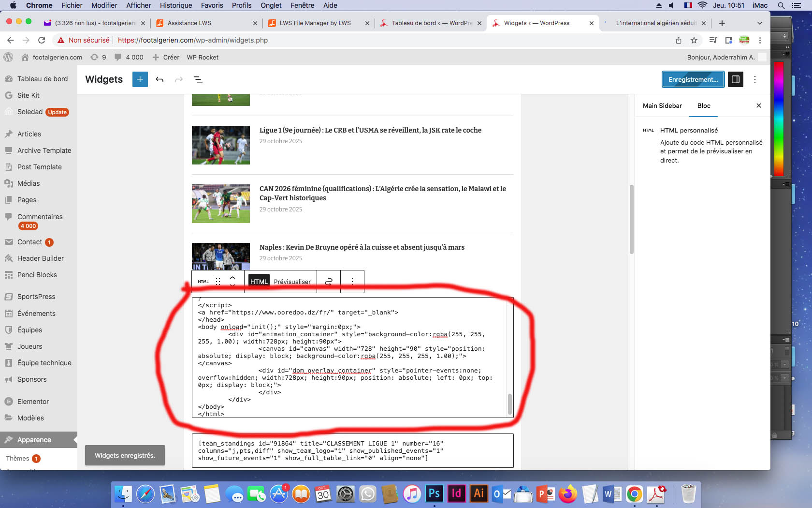Open WhatsApp from the Dock
This screenshot has height=508, width=812.
click(368, 494)
